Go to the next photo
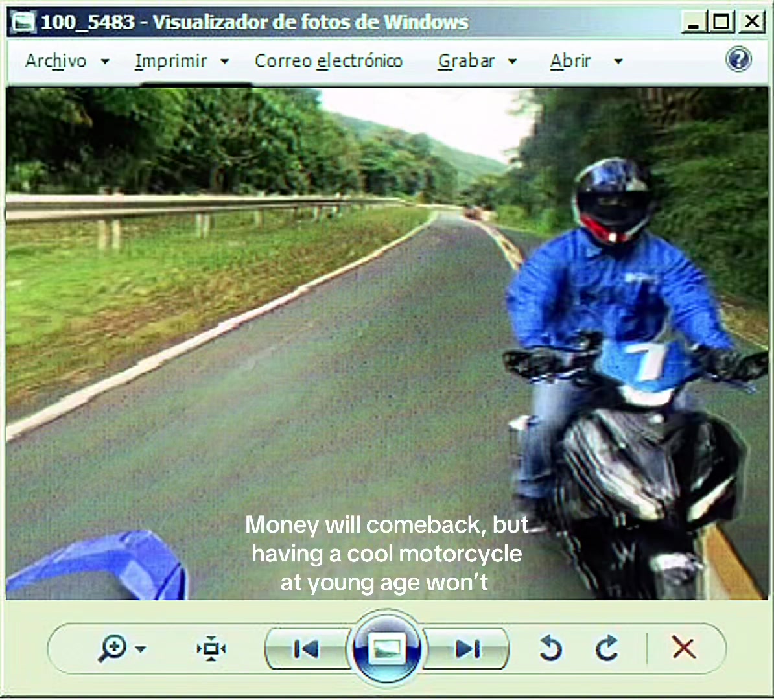Viewport: 774px width, 700px height. 467,649
